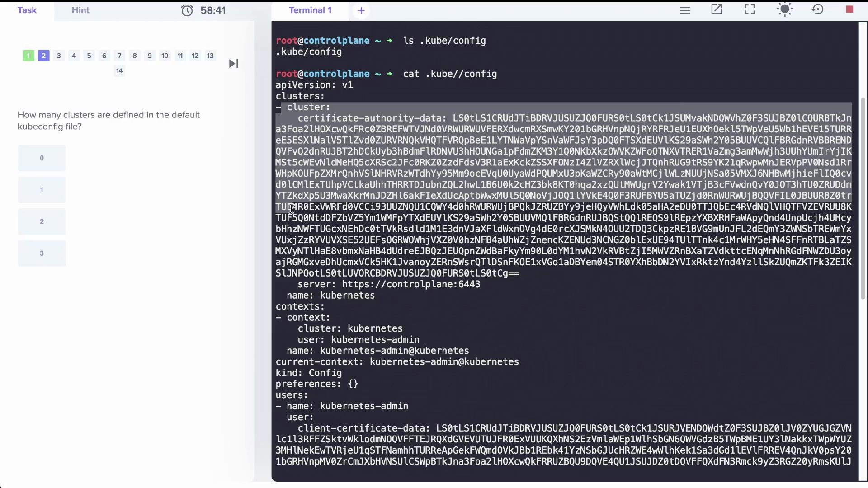Jump to question 13
This screenshot has height=488, width=868.
pos(210,56)
